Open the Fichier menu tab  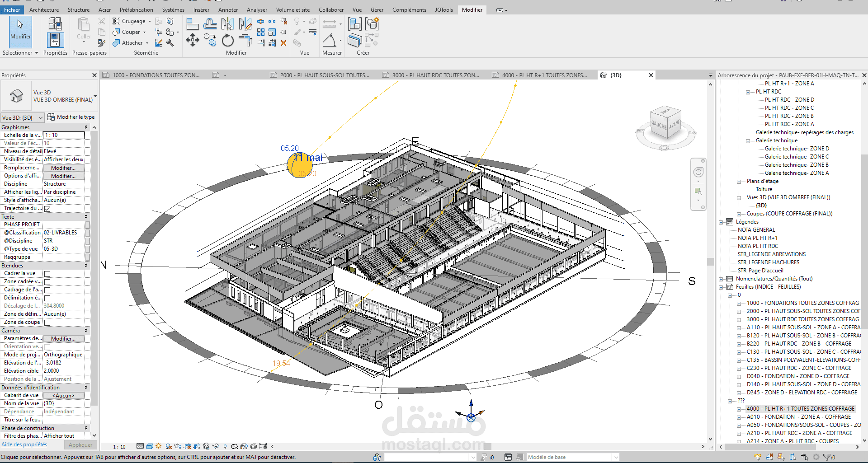click(x=12, y=9)
